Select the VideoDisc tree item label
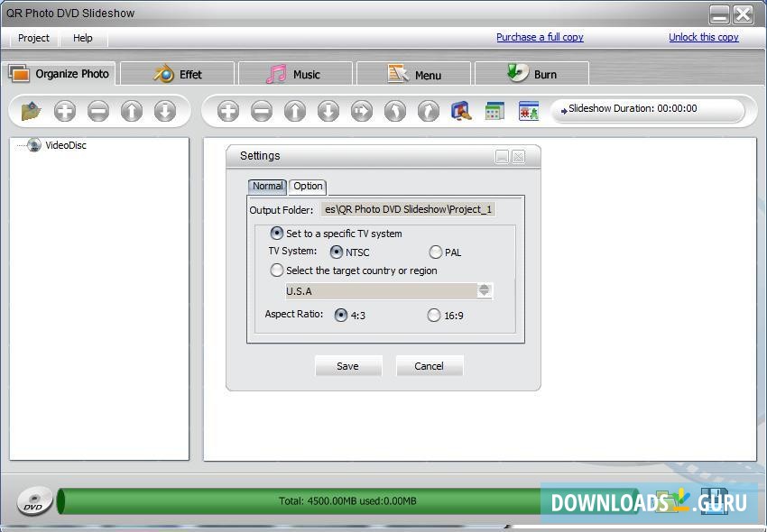 point(66,145)
